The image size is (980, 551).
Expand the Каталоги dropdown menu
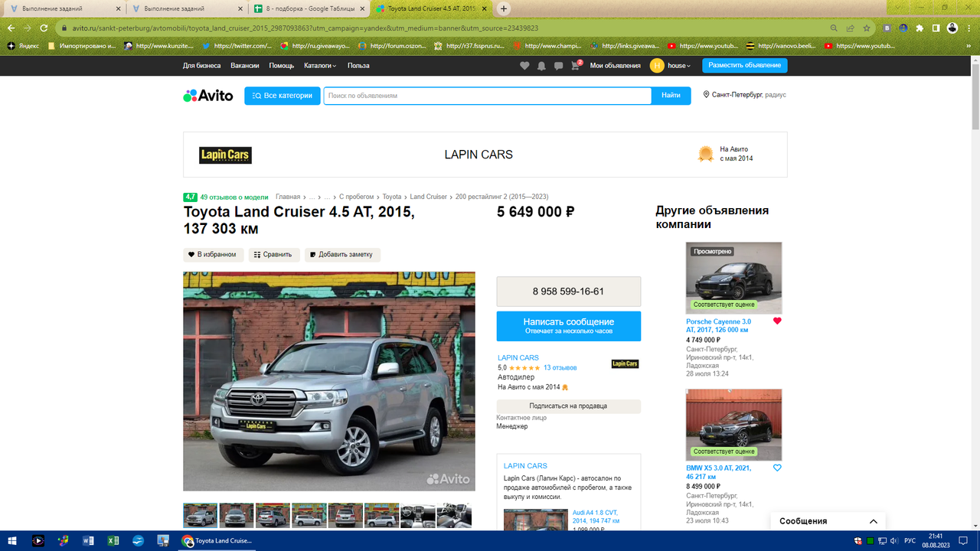pos(320,66)
